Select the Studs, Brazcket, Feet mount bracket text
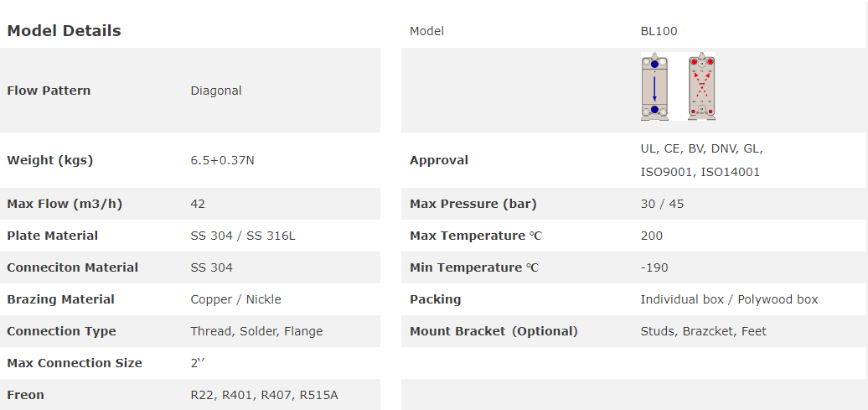Screen dimensions: 868x410 click(x=703, y=331)
